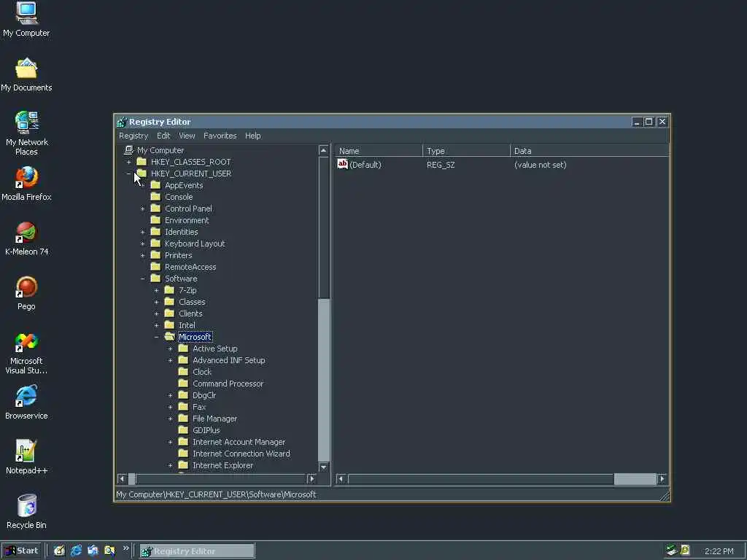
Task: Open the Favorites menu
Action: click(x=220, y=136)
